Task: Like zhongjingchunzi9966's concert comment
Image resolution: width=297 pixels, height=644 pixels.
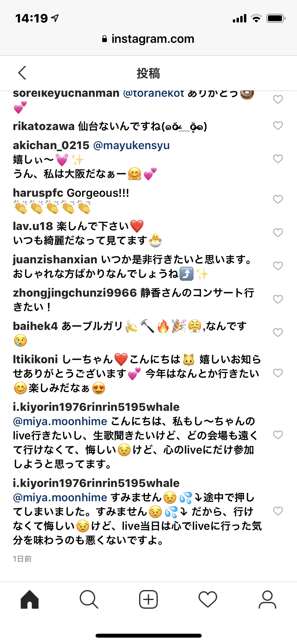Action: click(278, 299)
